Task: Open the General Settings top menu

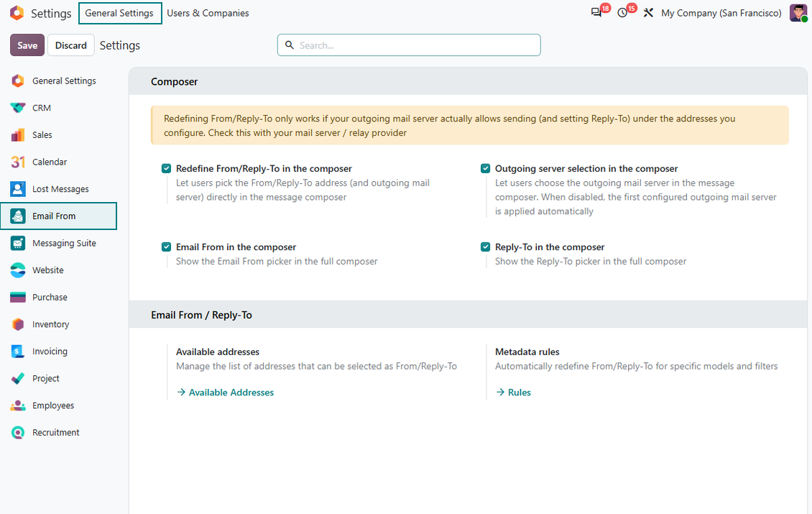Action: click(x=119, y=13)
